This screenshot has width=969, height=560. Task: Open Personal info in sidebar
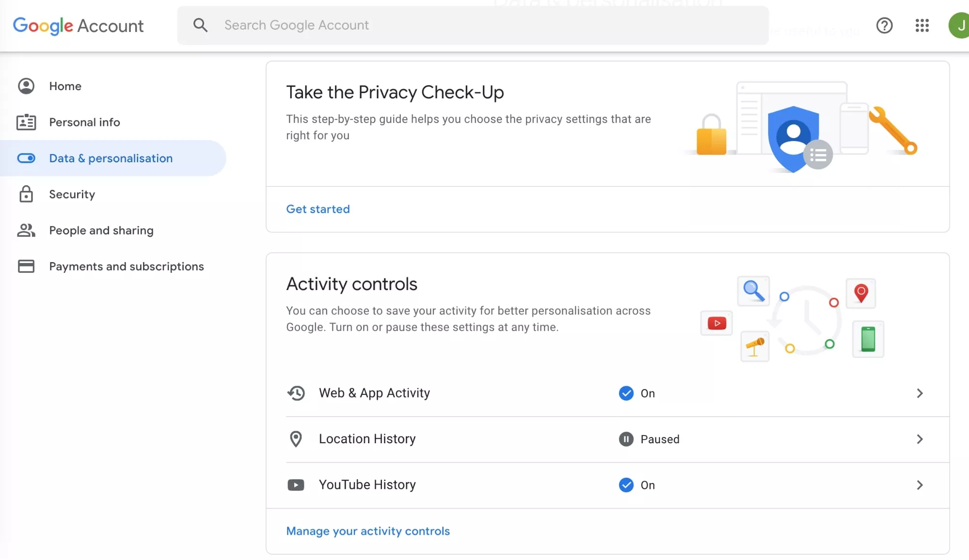(84, 122)
